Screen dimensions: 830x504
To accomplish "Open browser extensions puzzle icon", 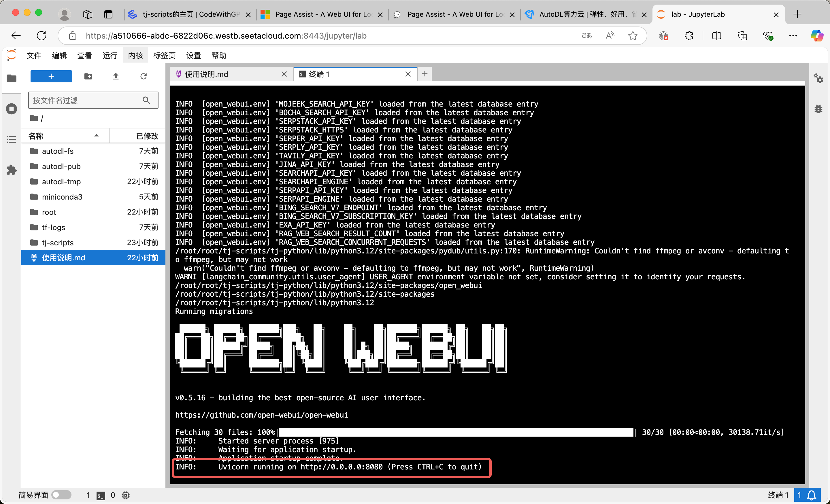I will click(689, 36).
